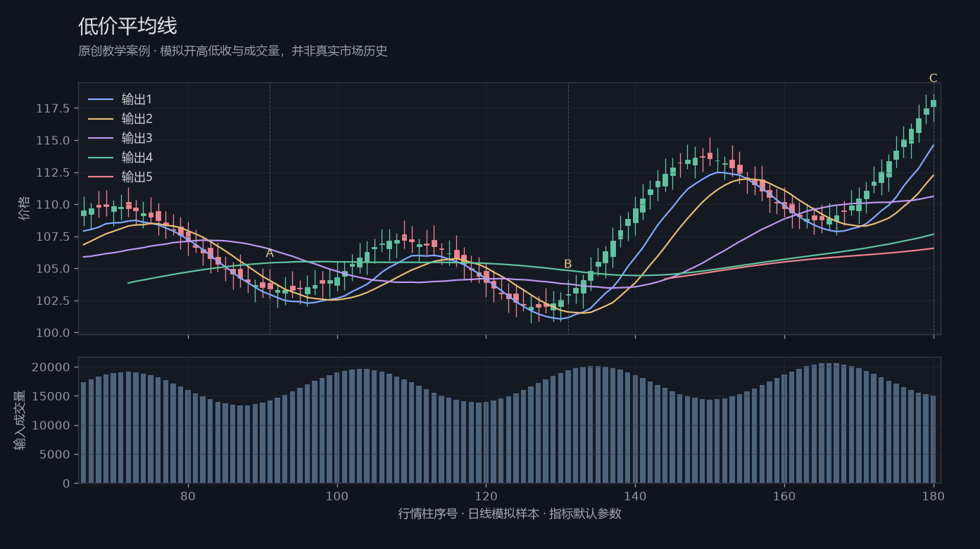The width and height of the screenshot is (980, 549).
Task: Select the 140 tick on the bar-index axis
Action: [635, 496]
